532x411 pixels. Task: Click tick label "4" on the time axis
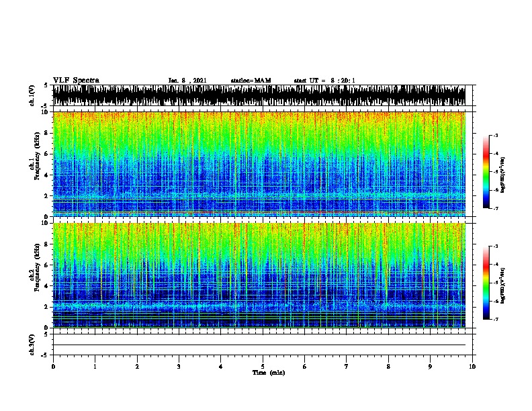click(221, 367)
